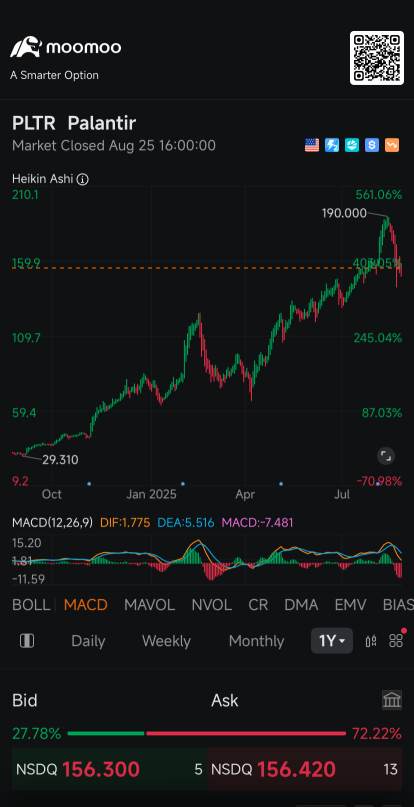Open the four-squares grid menu
This screenshot has width=414, height=807.
point(396,641)
